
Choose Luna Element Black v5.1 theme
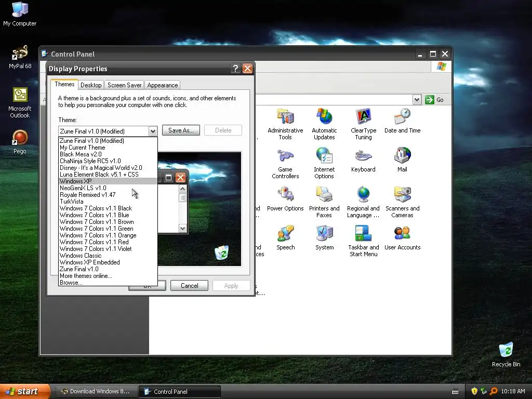point(108,175)
